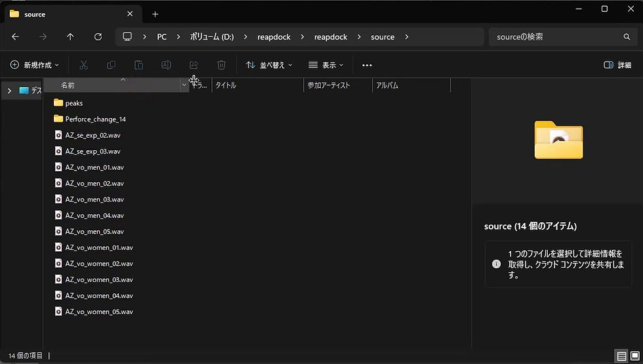Click the info icon in details pane
This screenshot has height=364, width=643.
pos(496,264)
